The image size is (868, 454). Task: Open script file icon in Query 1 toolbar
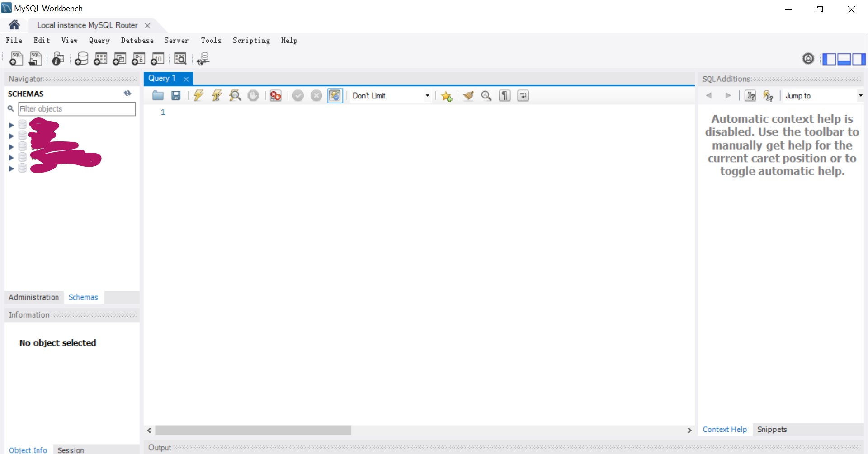pyautogui.click(x=158, y=96)
